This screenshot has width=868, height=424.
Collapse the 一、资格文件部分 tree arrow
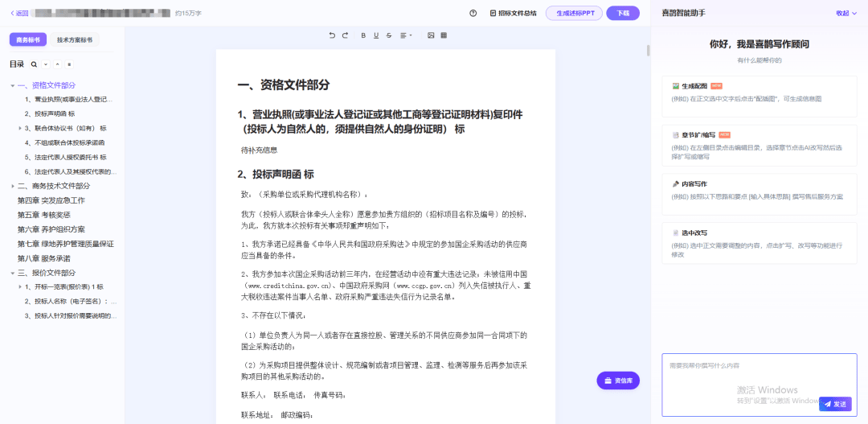pyautogui.click(x=13, y=86)
